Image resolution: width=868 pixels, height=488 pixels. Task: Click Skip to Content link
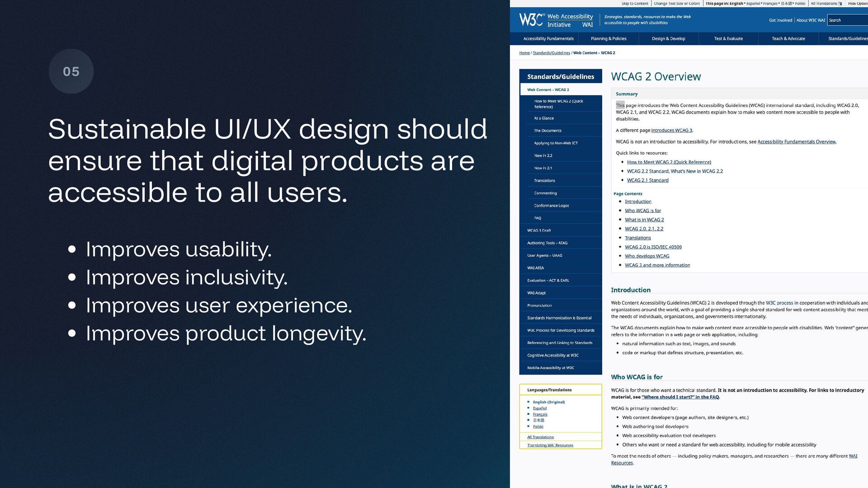(634, 4)
